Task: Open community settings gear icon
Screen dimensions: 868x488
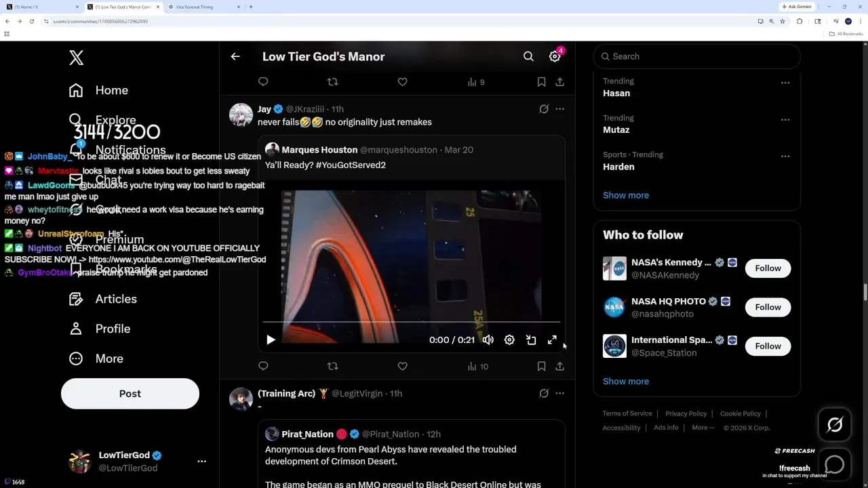Action: tap(555, 57)
